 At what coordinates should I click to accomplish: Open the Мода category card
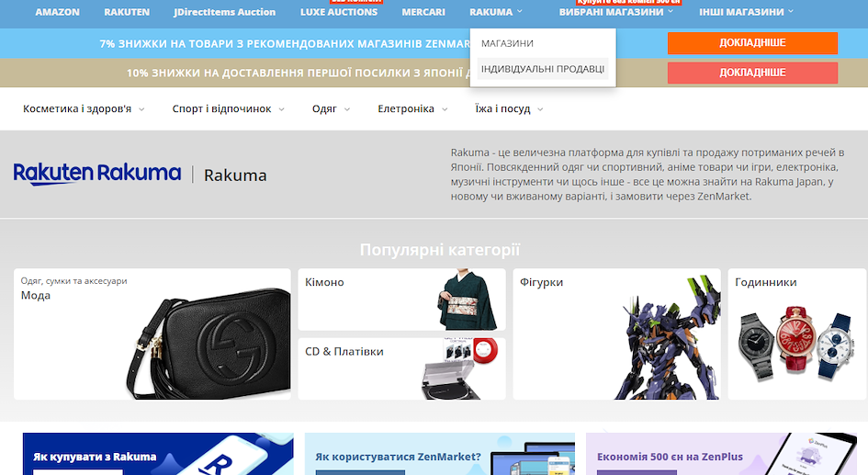coord(152,334)
